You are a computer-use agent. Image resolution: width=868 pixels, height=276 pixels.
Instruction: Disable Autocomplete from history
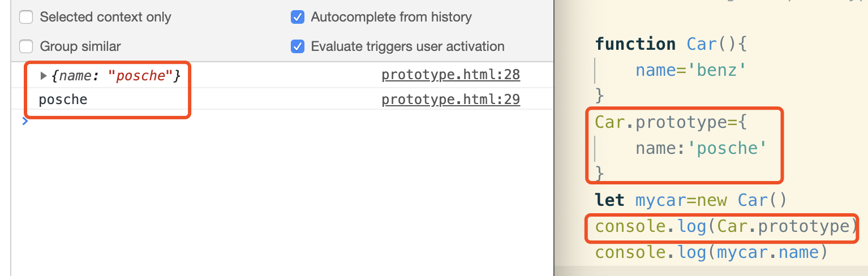298,18
